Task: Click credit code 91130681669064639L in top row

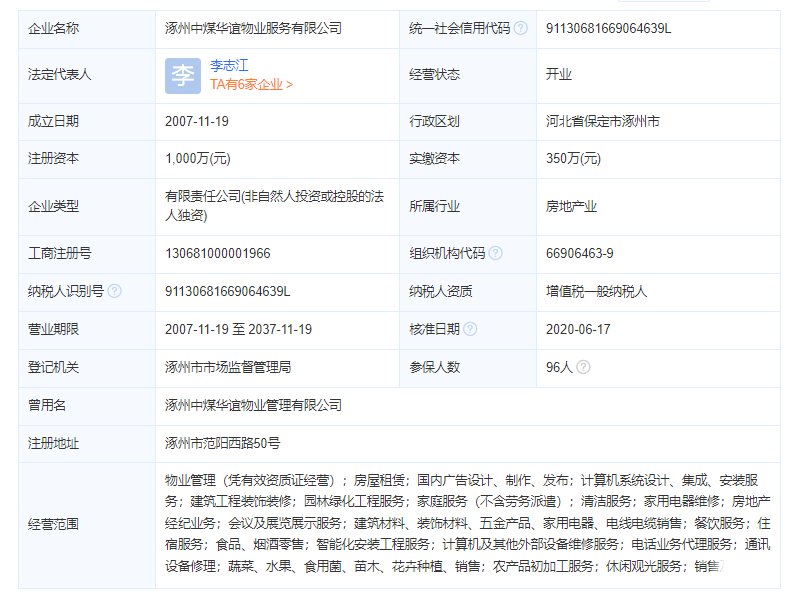Action: coord(608,28)
